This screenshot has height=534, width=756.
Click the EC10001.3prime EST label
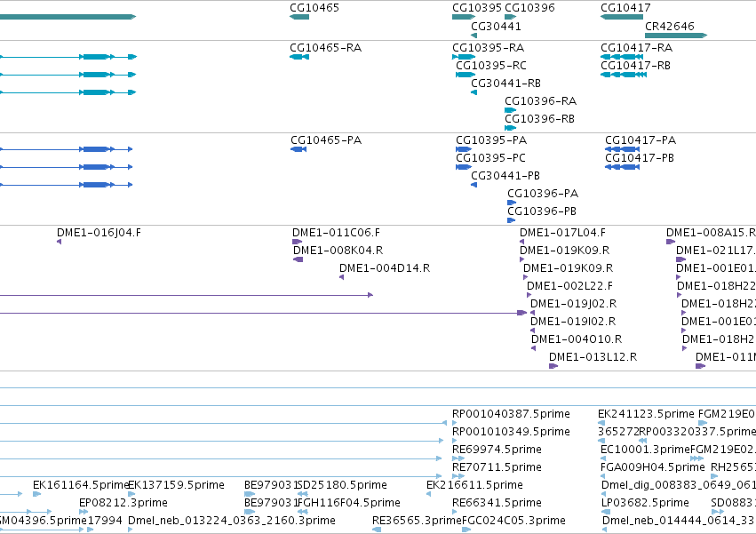[x=646, y=450]
